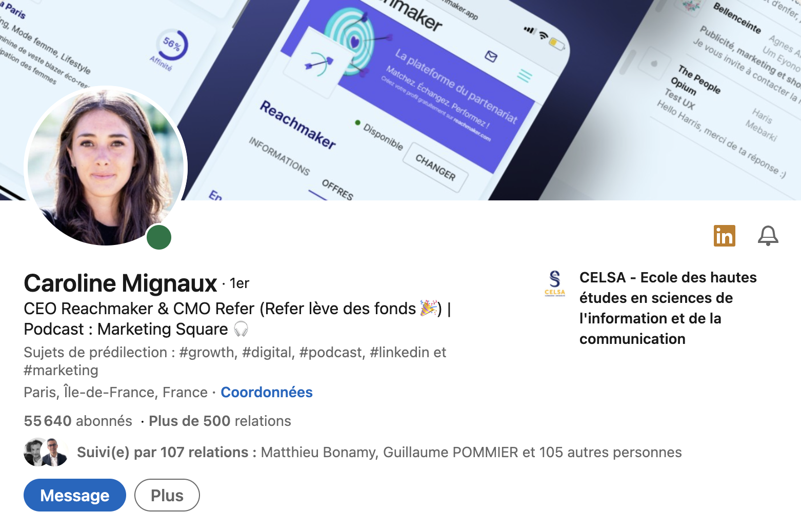
Task: Click the CELSA school logo
Action: [555, 284]
